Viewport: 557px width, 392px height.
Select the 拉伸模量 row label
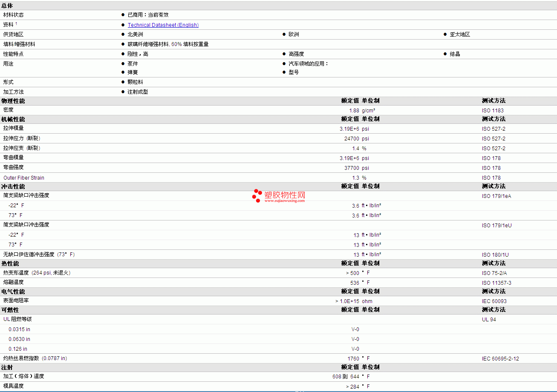14,128
